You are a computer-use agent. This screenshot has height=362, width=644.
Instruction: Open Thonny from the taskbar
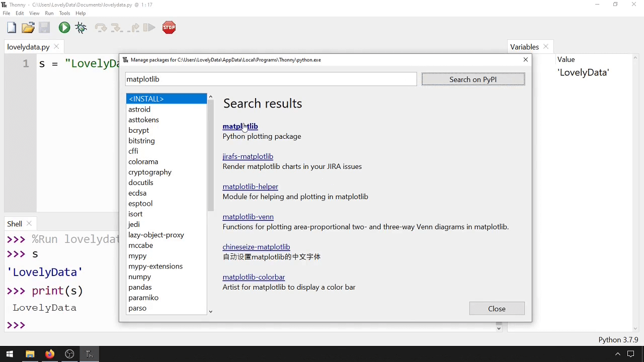click(90, 354)
